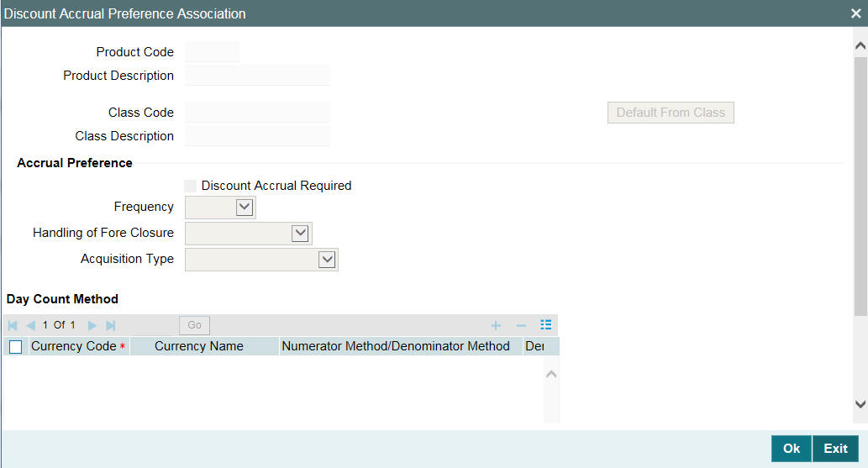Go to previous page of Day Count grid

[31, 326]
